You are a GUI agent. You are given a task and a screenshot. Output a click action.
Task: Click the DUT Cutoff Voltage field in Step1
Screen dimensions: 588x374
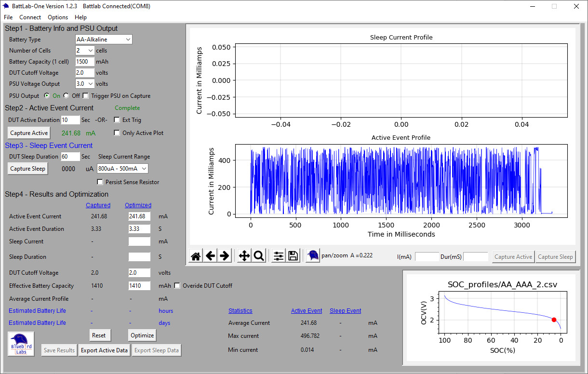point(84,73)
